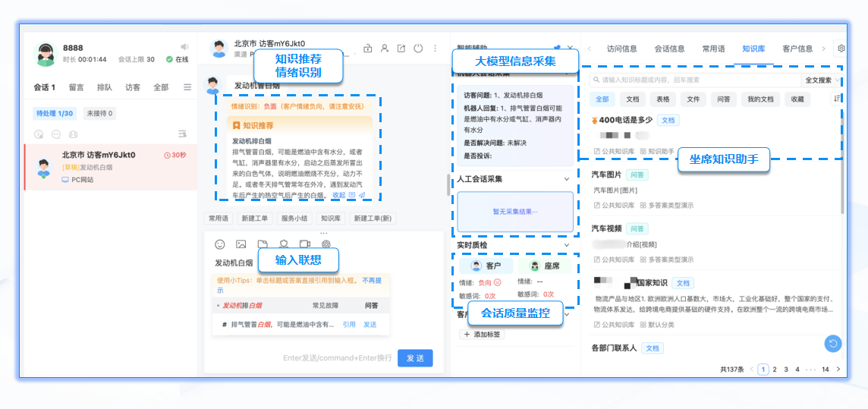Click the emoji icon in message toolbar

(220, 244)
